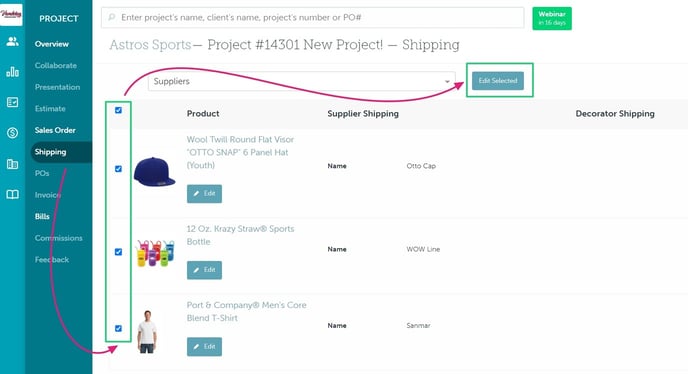Click the checklist tasks sidebar icon
Viewport: 688px width, 374px height.
tap(12, 102)
